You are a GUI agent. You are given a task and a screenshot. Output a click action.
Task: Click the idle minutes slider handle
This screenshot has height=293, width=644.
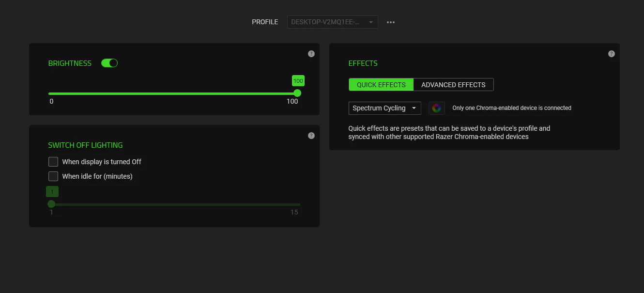click(x=51, y=204)
